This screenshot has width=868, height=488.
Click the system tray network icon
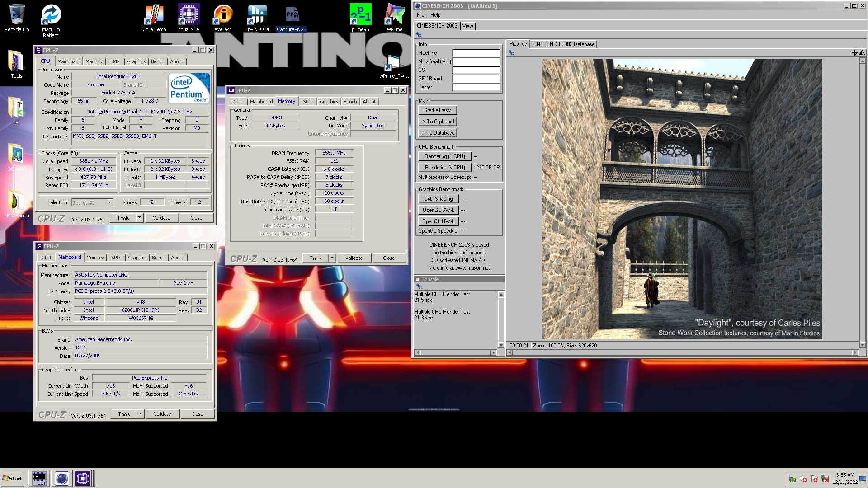[825, 479]
